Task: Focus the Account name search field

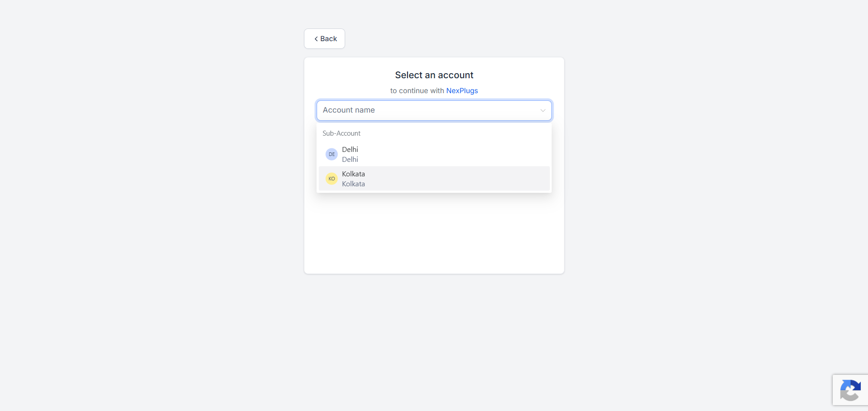Action: [x=434, y=110]
